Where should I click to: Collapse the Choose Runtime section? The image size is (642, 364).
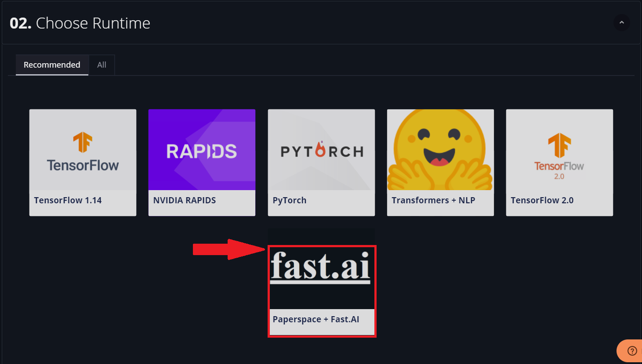click(621, 23)
